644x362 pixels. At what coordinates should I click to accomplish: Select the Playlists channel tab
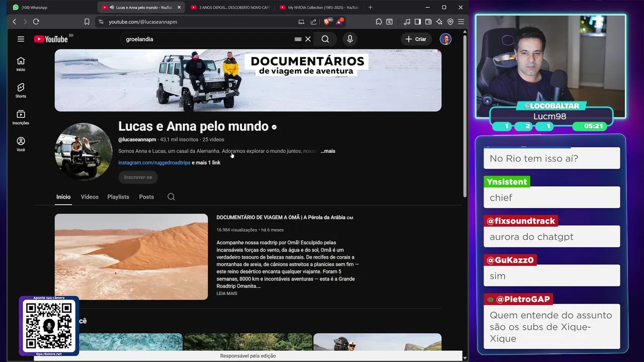coord(118,197)
